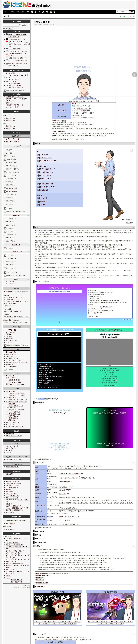Toggle the music/lylics checkbox
Viewport: 138px width, 644px height.
point(88,292)
